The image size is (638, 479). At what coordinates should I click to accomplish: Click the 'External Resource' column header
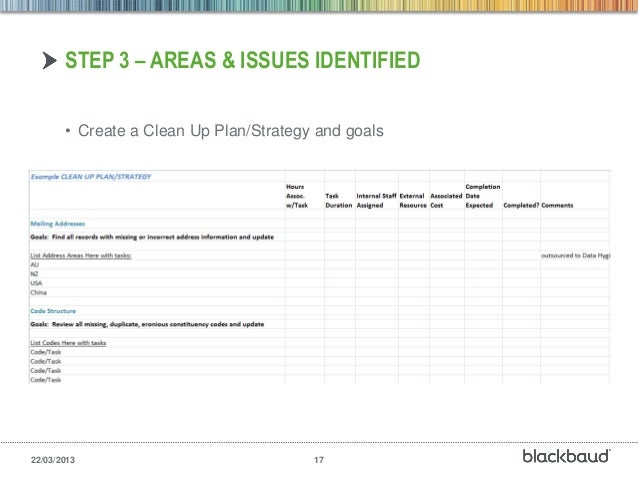point(412,201)
